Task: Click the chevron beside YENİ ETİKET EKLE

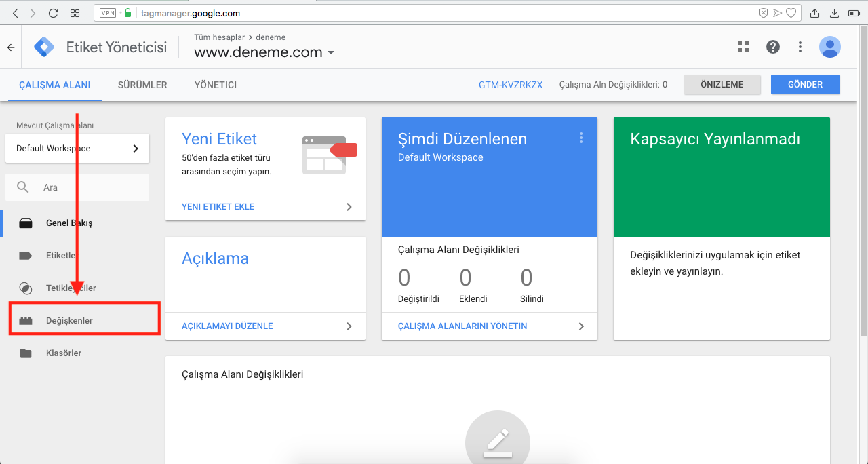Action: click(x=349, y=207)
